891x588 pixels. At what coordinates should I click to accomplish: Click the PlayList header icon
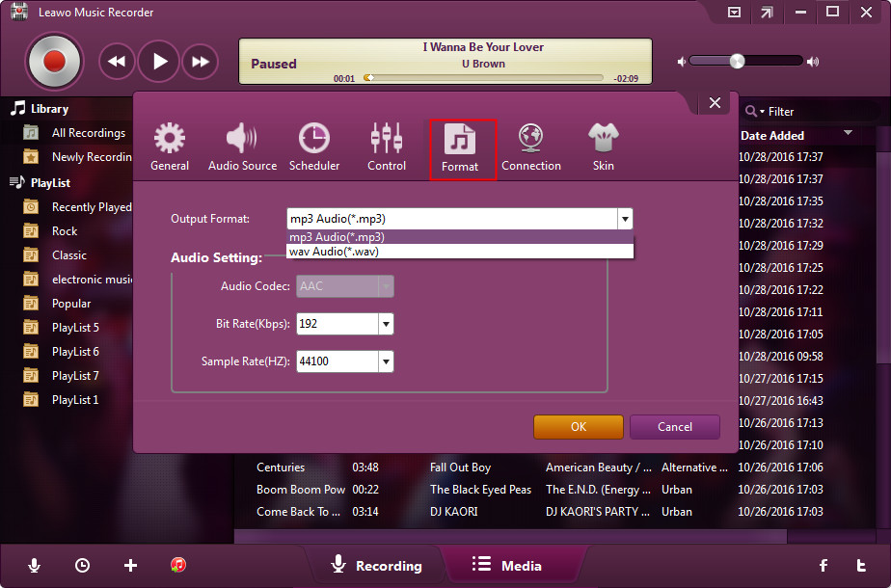[x=16, y=182]
